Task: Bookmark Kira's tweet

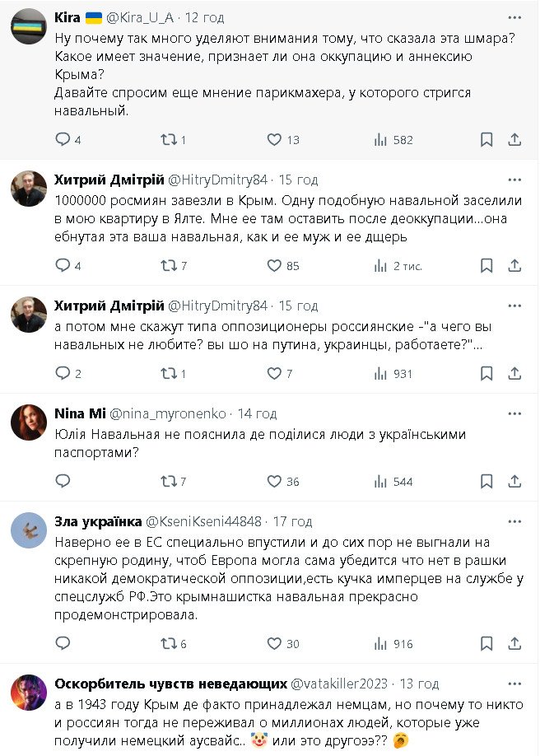Action: click(486, 140)
